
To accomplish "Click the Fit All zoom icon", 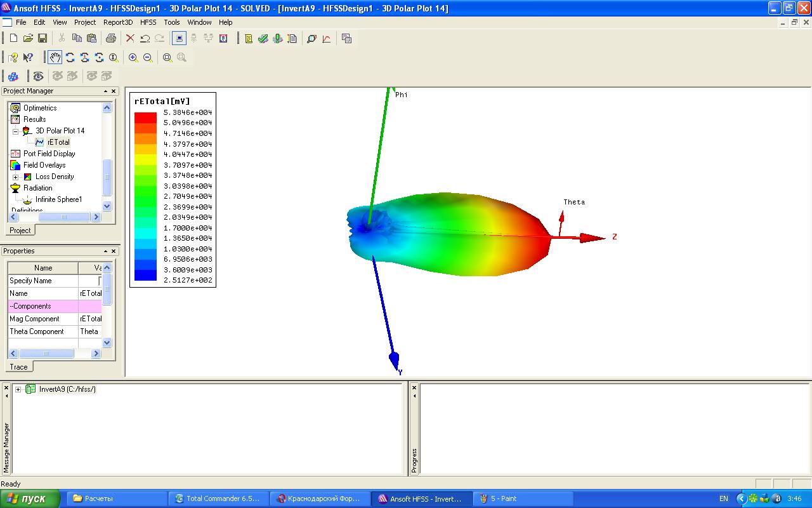I will coord(167,58).
